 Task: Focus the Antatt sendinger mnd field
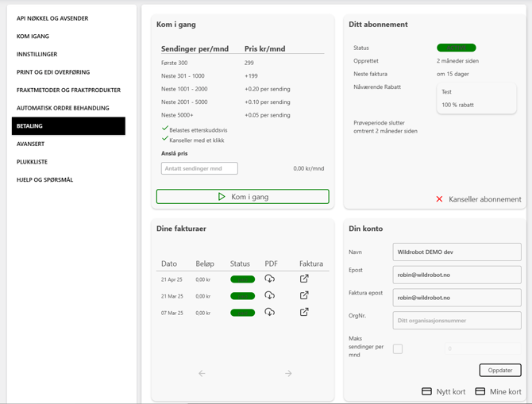pyautogui.click(x=199, y=168)
